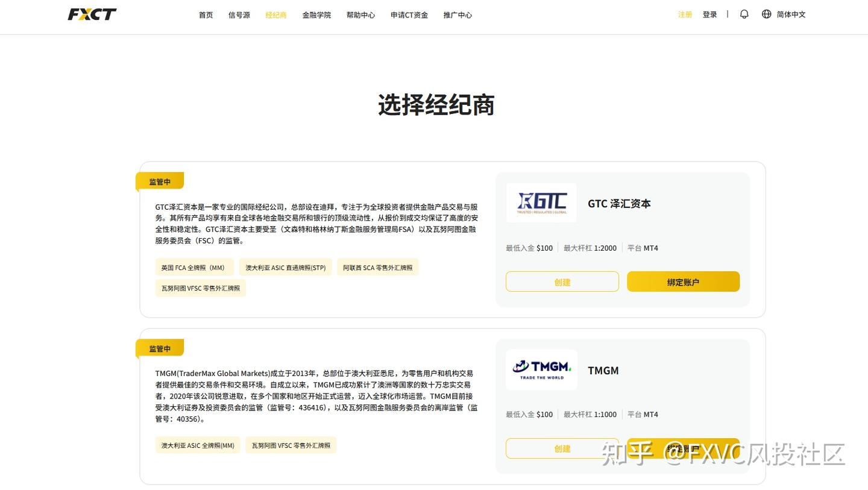Open the notification bell
Viewport: 868px width, 490px height.
pos(744,14)
